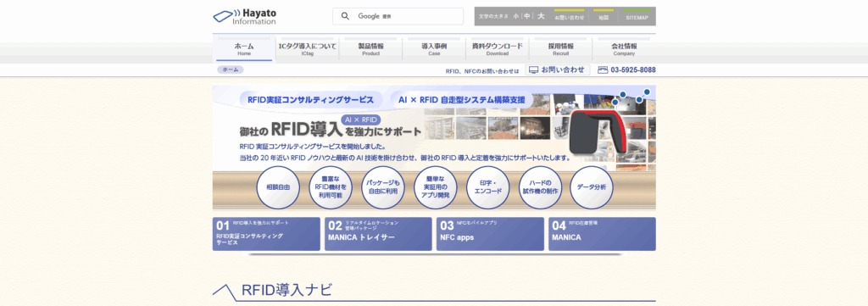This screenshot has height=306, width=868.
Task: Open 製品情報 Product nav tab
Action: tap(371, 49)
